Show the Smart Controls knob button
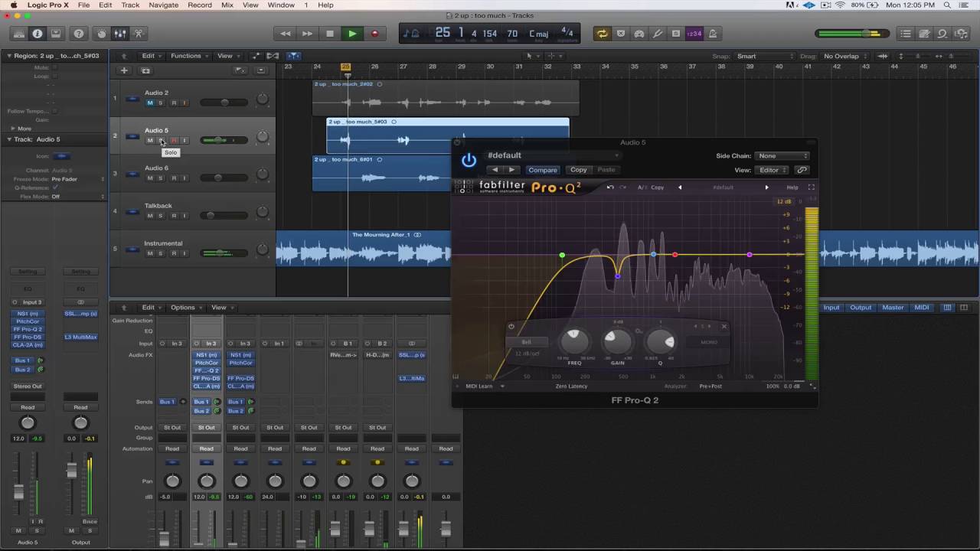Viewport: 980px width, 551px height. click(102, 34)
